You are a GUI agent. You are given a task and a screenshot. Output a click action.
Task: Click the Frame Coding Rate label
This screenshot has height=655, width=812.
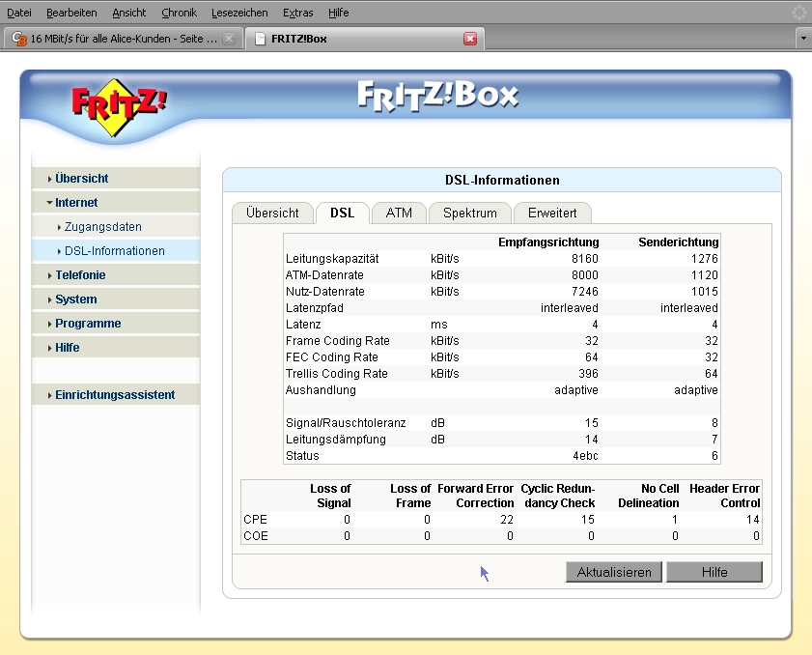(338, 340)
